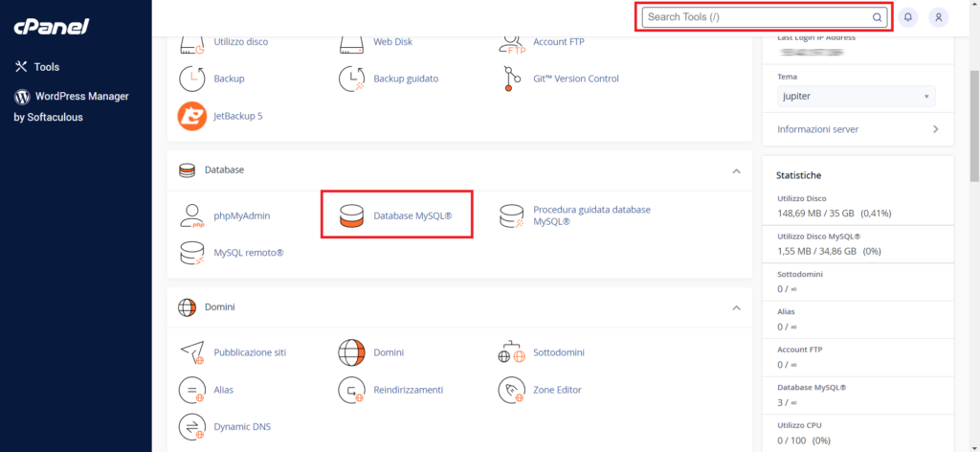Click the Dynamic DNS icon
The width and height of the screenshot is (980, 452).
(191, 427)
